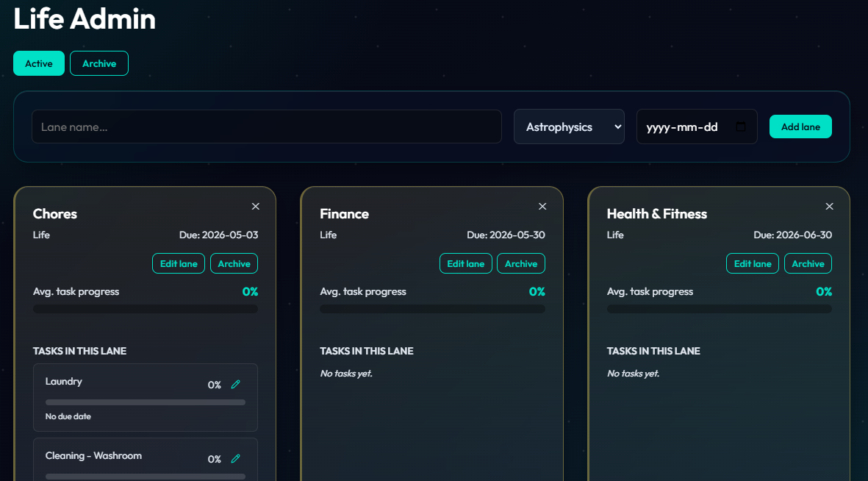Edit lane for Chores
Image resolution: width=868 pixels, height=481 pixels.
pyautogui.click(x=179, y=264)
